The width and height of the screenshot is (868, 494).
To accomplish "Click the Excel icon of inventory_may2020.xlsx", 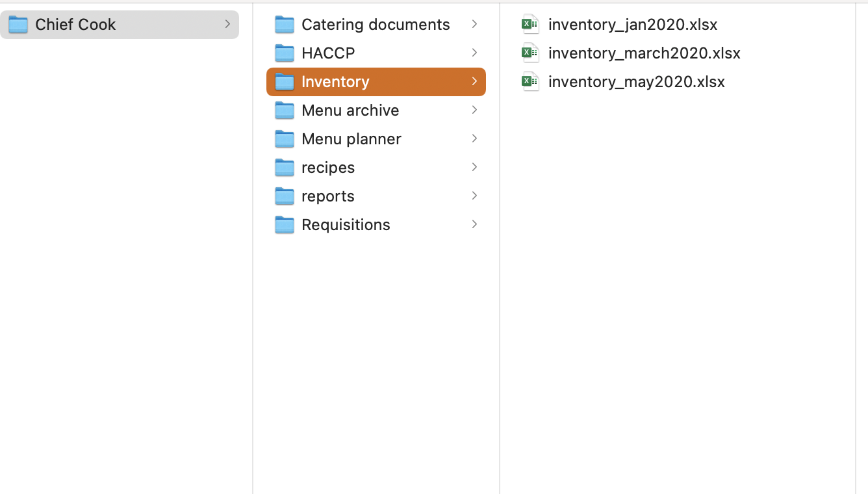I will (x=531, y=82).
